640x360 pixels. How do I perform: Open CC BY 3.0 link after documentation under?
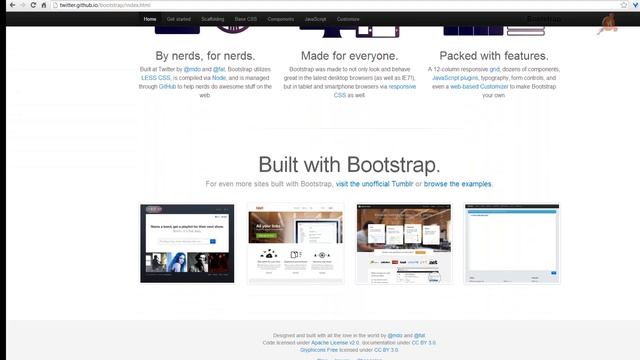424,343
